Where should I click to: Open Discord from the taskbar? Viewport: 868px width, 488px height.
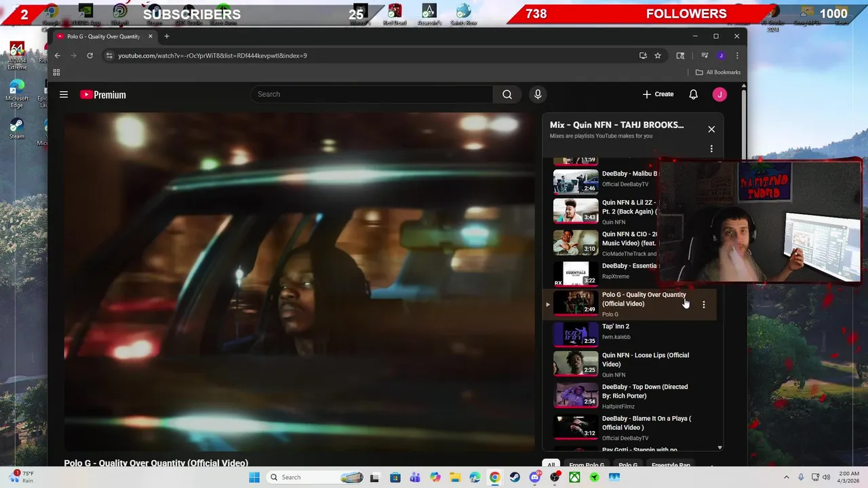pos(535,477)
